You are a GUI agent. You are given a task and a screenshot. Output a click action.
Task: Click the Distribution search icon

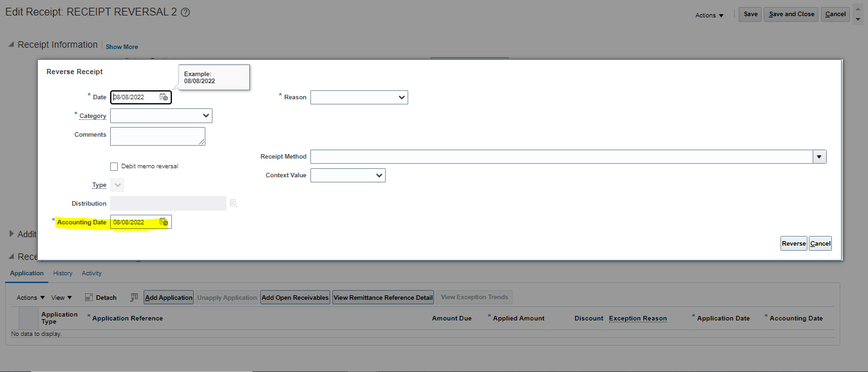click(x=233, y=203)
